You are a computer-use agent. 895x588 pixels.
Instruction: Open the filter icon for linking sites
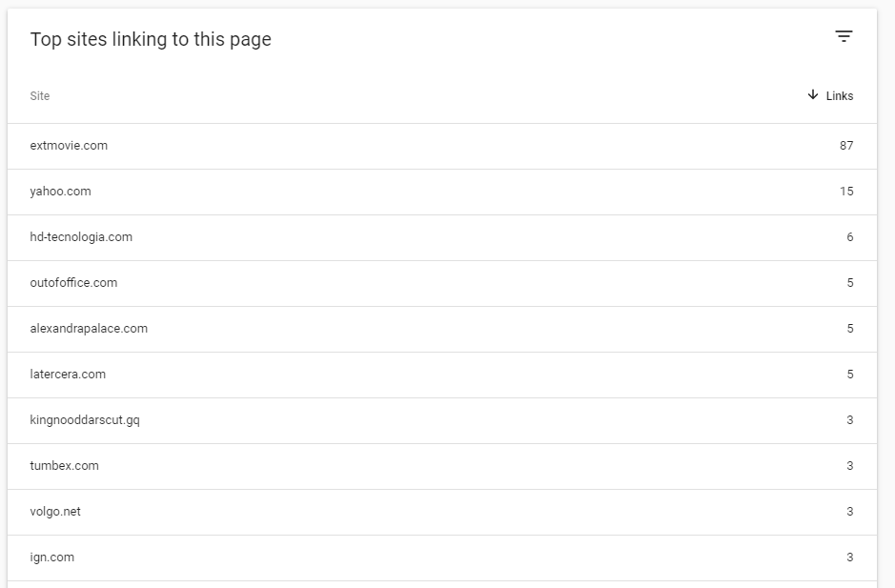click(844, 36)
